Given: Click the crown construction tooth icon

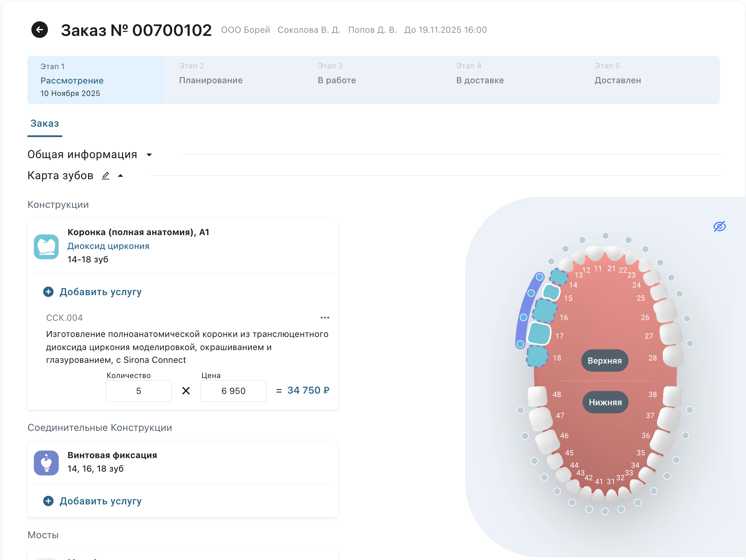Looking at the screenshot, I should pos(46,247).
